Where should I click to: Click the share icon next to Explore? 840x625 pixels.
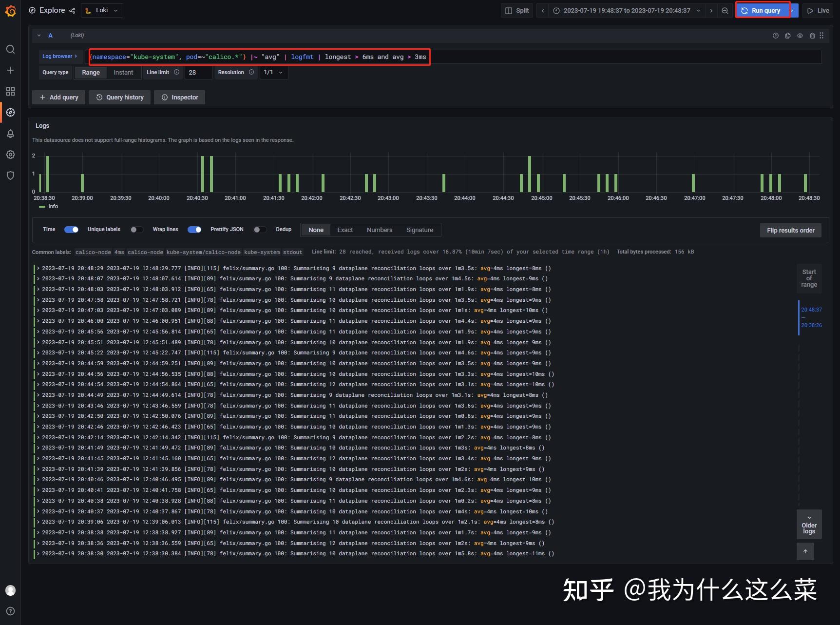click(72, 11)
